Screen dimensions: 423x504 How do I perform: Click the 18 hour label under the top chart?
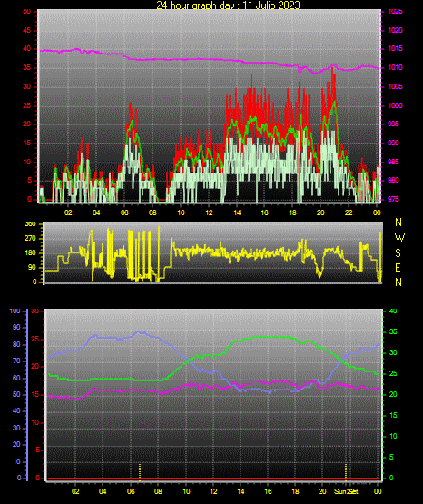pyautogui.click(x=292, y=212)
